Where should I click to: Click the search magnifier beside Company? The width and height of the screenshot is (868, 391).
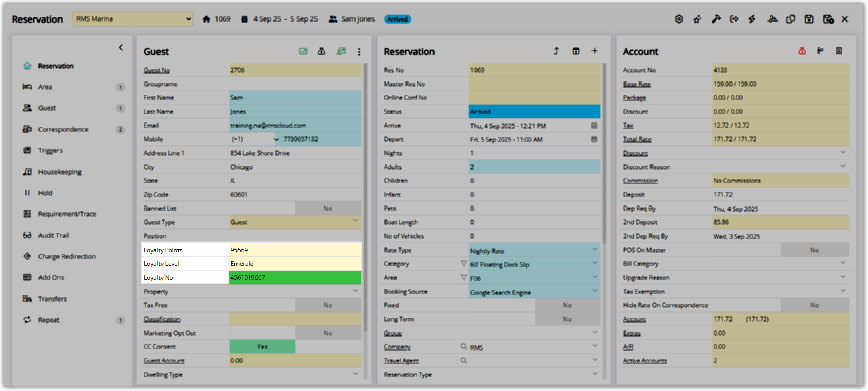pos(464,347)
